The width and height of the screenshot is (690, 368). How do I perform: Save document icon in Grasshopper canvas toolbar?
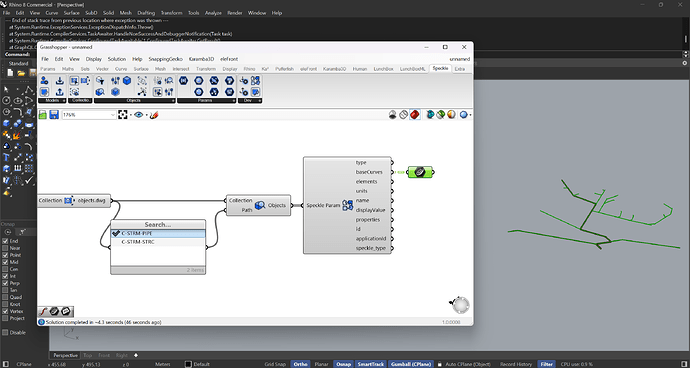tap(54, 115)
